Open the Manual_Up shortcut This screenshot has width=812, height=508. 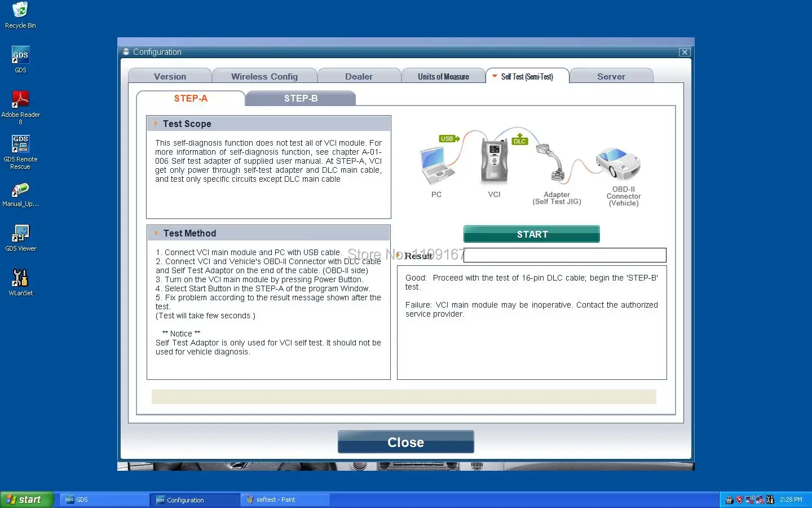[x=20, y=190]
